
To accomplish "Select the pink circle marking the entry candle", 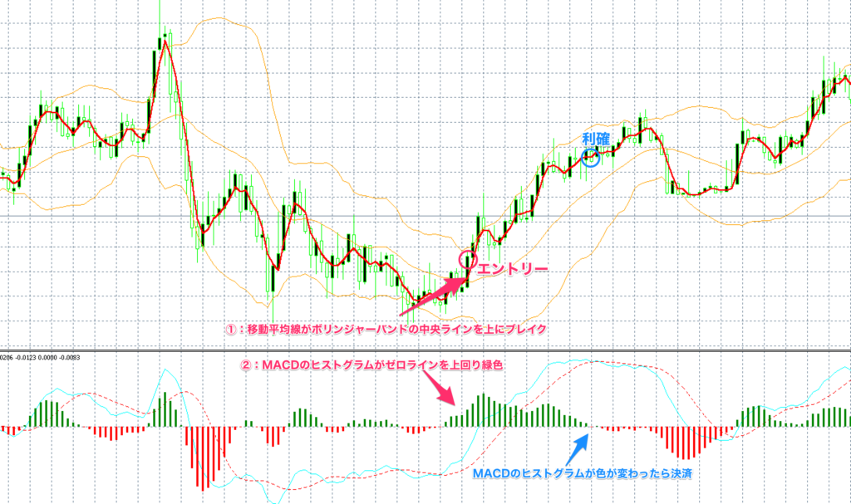I will [466, 258].
